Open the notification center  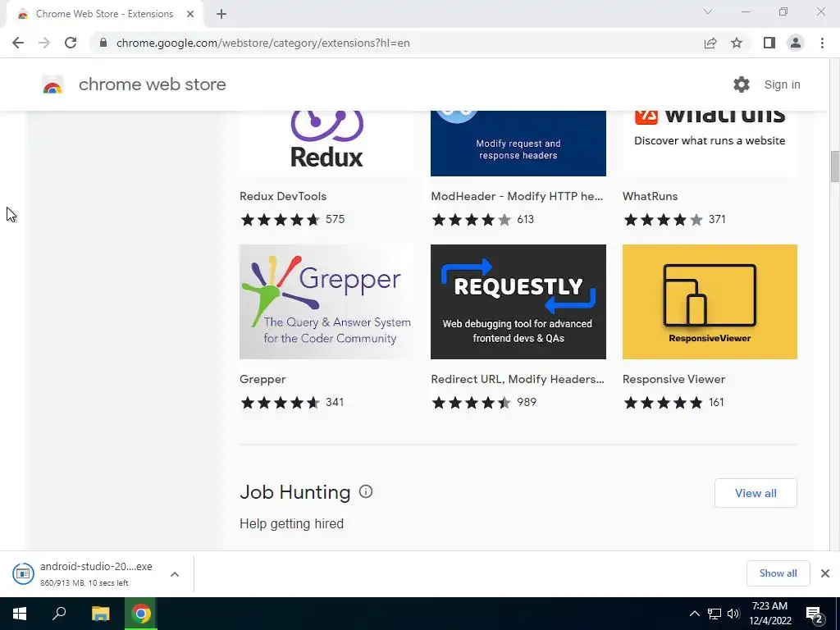coord(814,614)
